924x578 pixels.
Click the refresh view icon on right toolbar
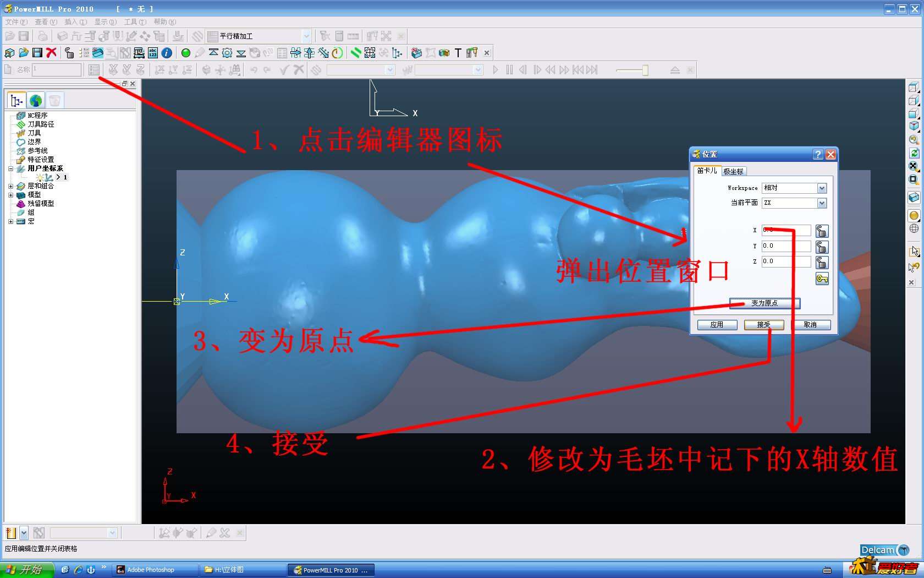914,153
